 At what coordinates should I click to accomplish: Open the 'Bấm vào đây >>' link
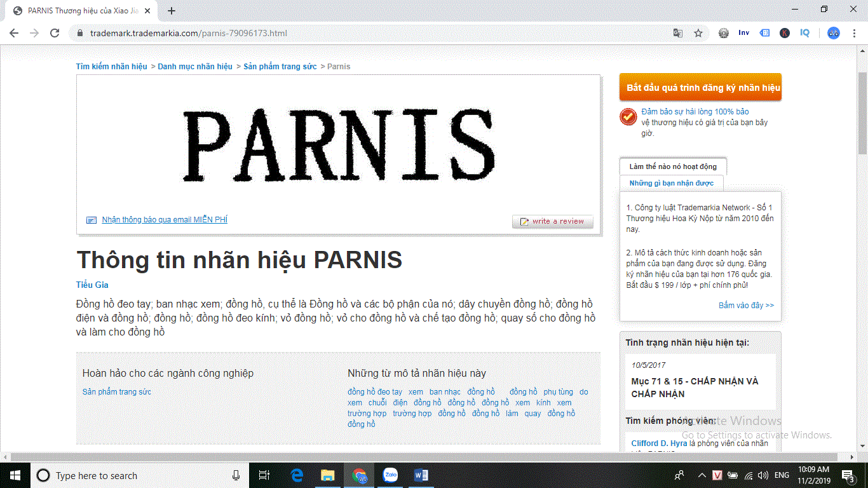747,306
